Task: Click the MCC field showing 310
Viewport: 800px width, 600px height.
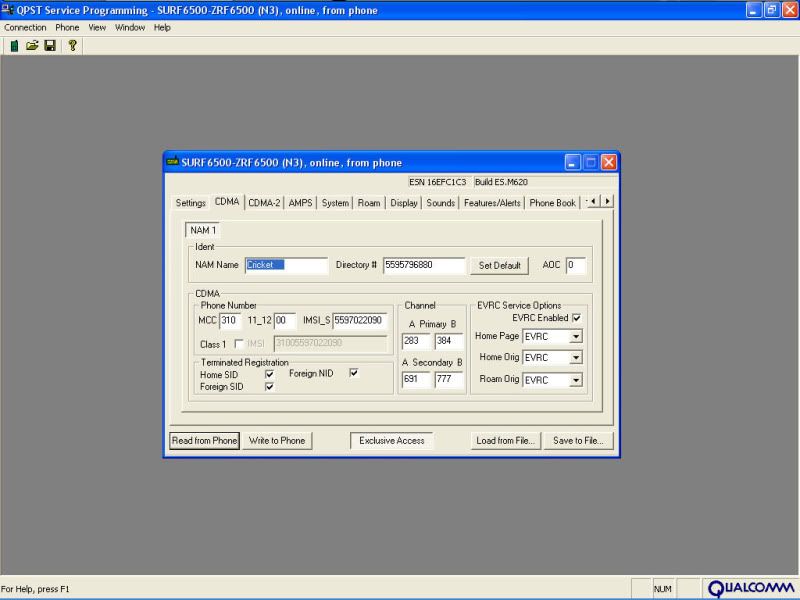Action: pos(230,321)
